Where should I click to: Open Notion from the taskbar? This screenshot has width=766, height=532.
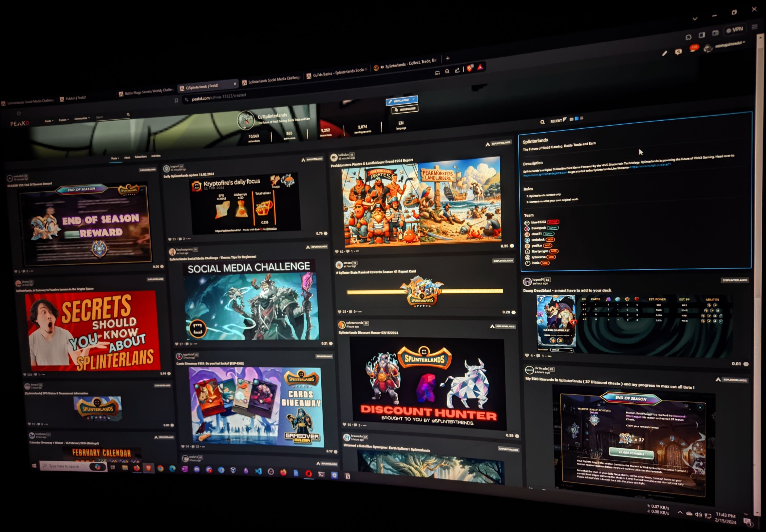pyautogui.click(x=348, y=476)
